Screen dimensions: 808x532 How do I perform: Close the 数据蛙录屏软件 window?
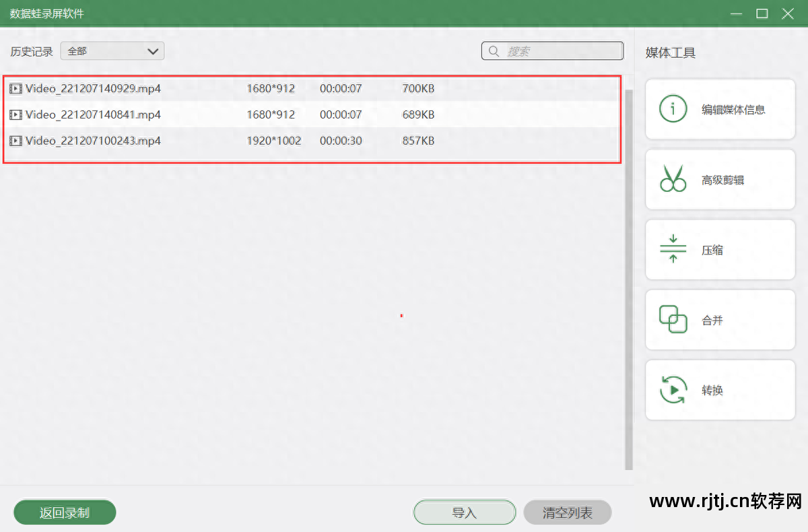pos(788,13)
